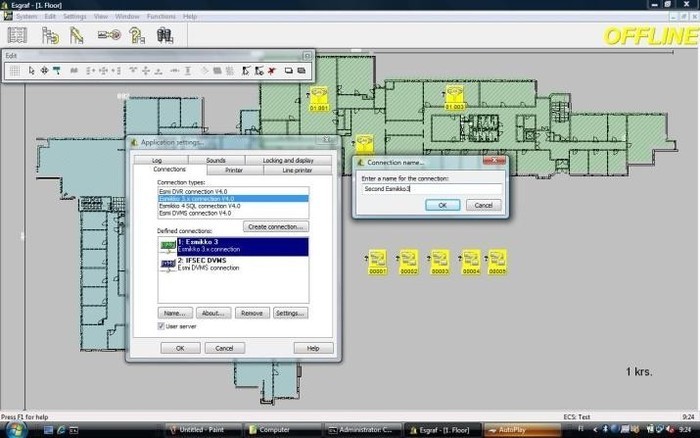This screenshot has height=438, width=700.
Task: Open the Line printer tab
Action: pos(297,170)
